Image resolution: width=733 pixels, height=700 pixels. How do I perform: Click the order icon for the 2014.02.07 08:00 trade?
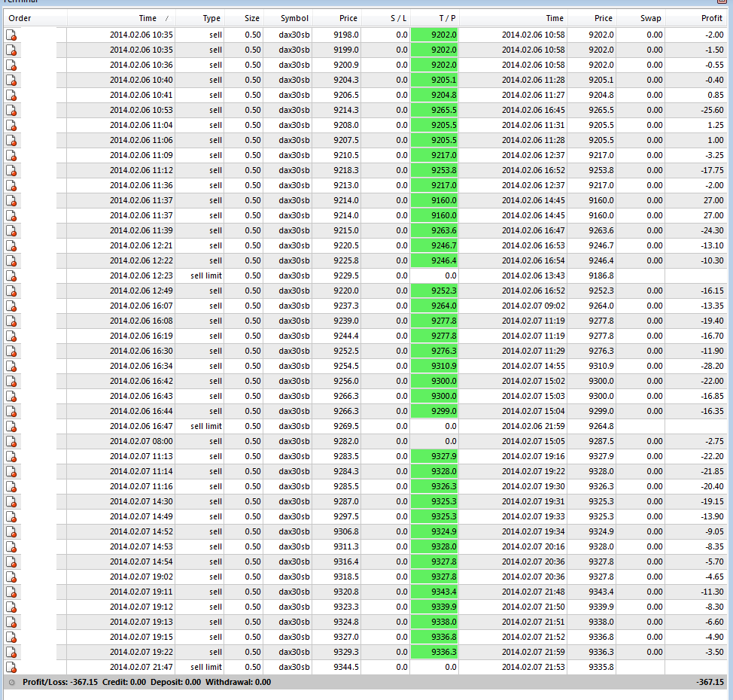tap(11, 441)
